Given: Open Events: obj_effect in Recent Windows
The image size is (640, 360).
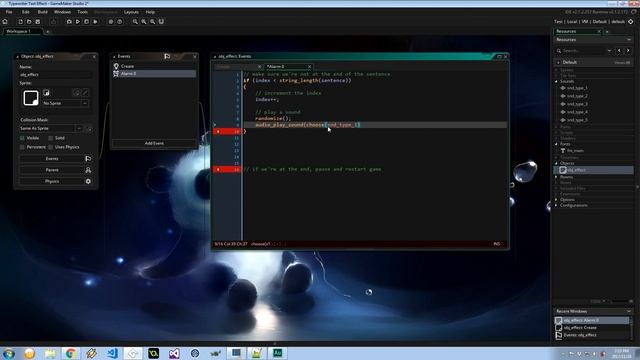Looking at the screenshot, I should click(x=592, y=335).
